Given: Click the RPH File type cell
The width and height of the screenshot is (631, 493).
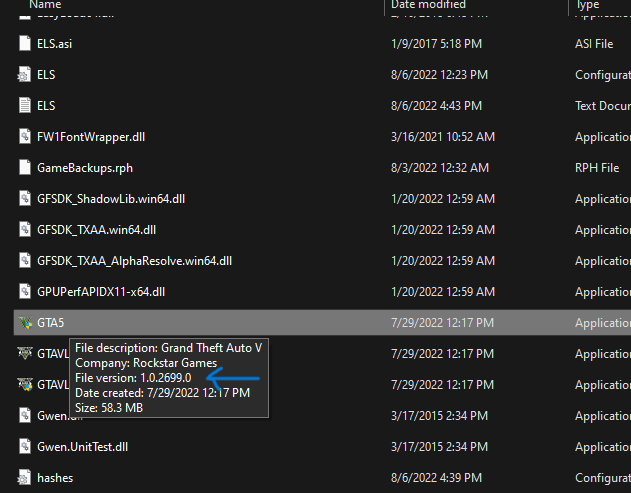Looking at the screenshot, I should pos(597,168).
